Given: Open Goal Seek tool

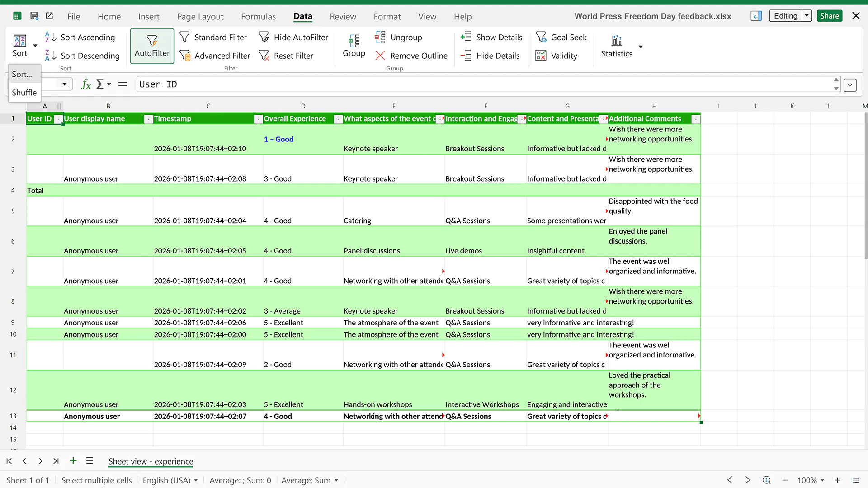Looking at the screenshot, I should (561, 37).
